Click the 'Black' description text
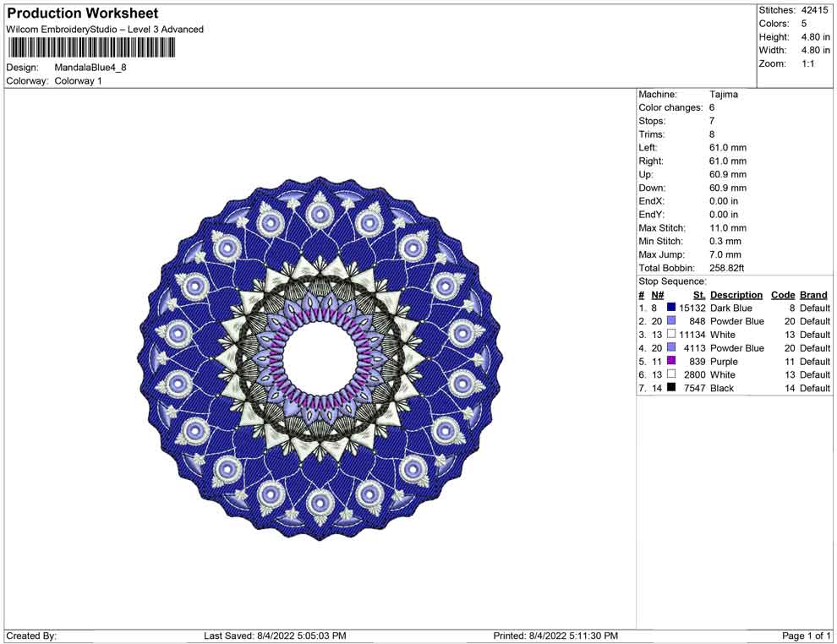 (x=722, y=388)
